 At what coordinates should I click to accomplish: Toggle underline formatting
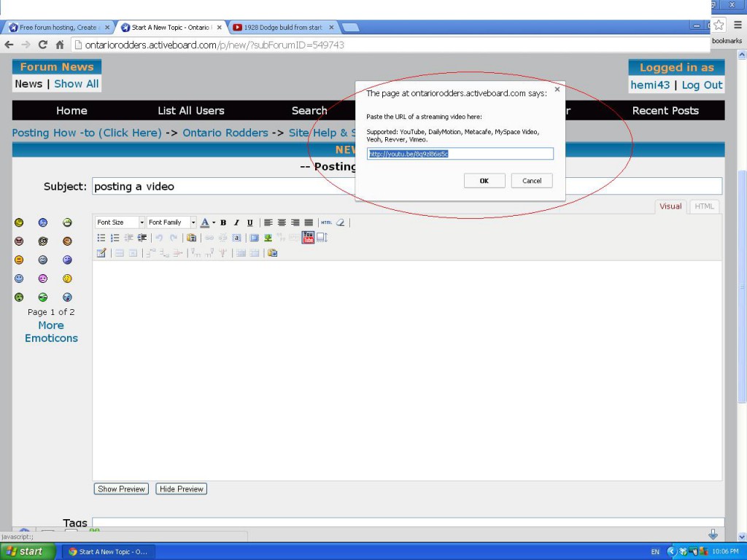point(249,222)
